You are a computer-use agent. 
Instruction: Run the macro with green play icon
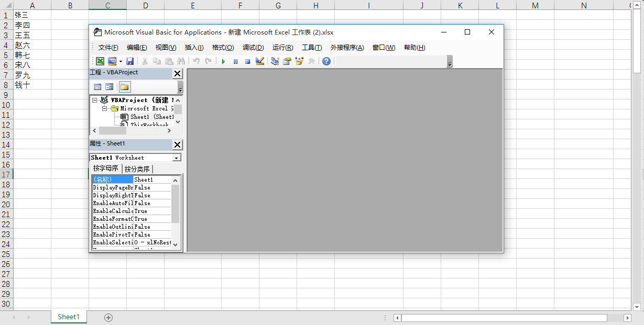223,61
